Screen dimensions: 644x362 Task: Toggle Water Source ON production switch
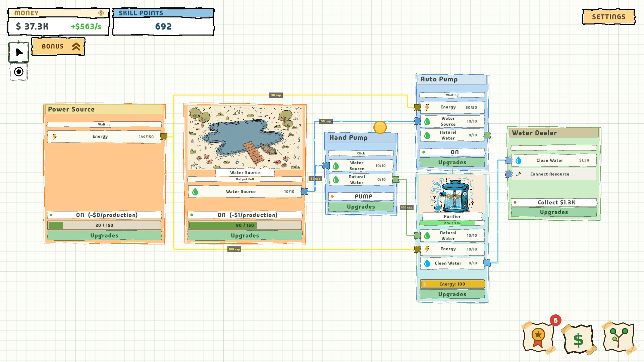(245, 215)
